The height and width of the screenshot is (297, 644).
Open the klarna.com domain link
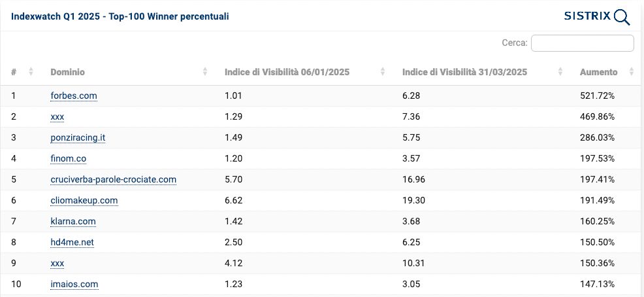(73, 221)
